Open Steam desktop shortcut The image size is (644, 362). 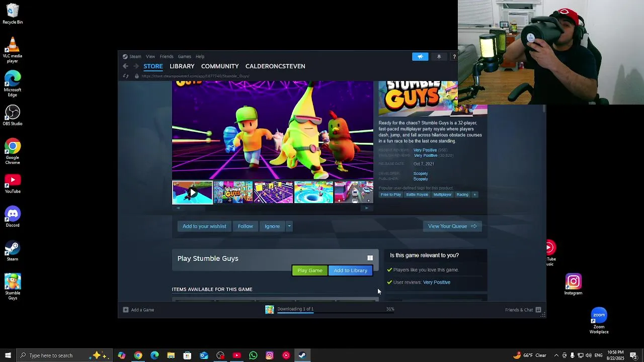(13, 250)
